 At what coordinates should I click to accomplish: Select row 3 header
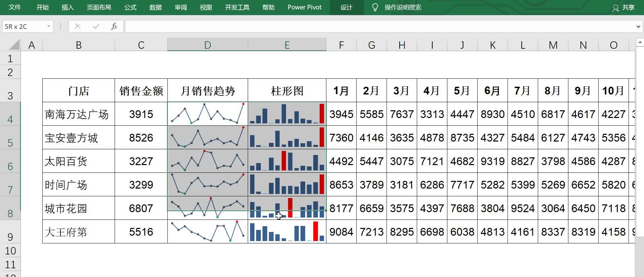point(10,90)
